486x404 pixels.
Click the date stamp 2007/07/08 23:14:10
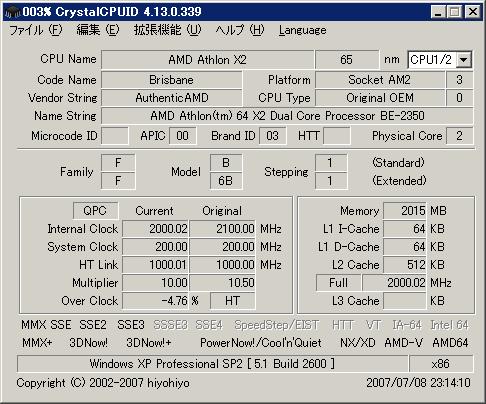418,383
